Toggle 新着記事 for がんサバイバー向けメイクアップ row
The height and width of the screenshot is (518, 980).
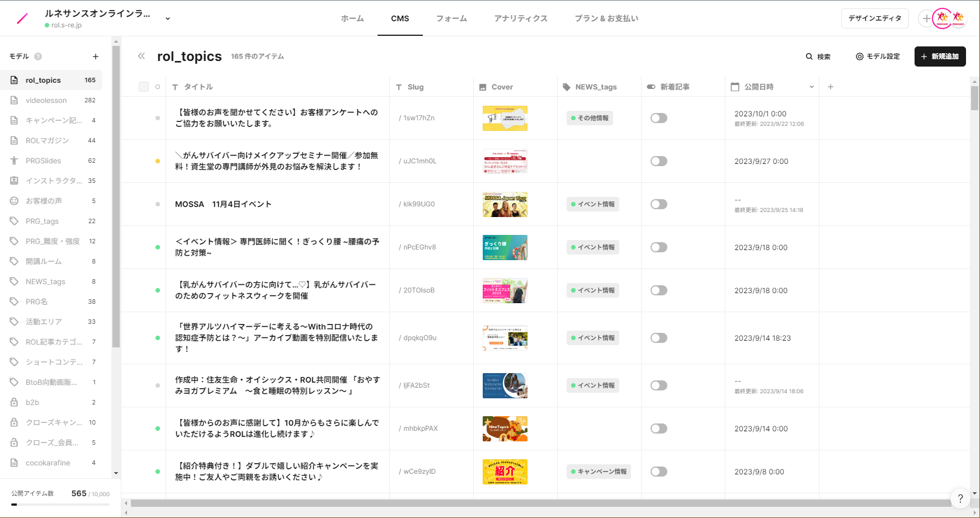659,161
